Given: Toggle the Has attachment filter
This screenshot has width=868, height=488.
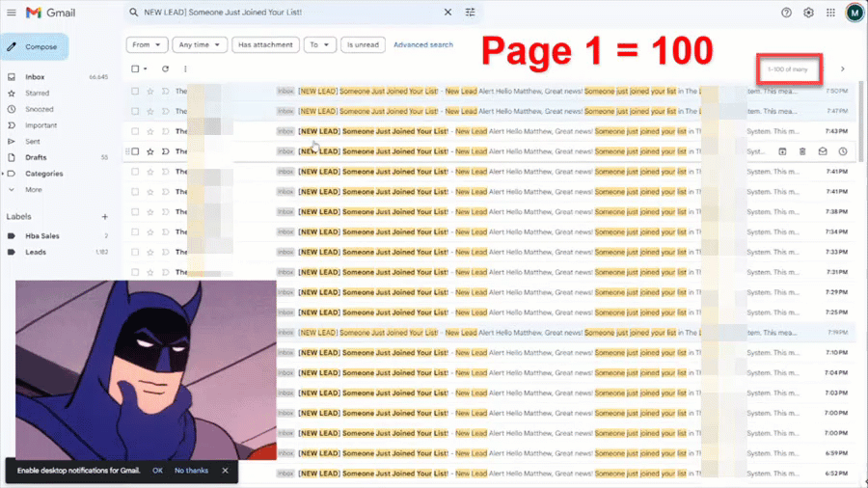Looking at the screenshot, I should [x=265, y=44].
